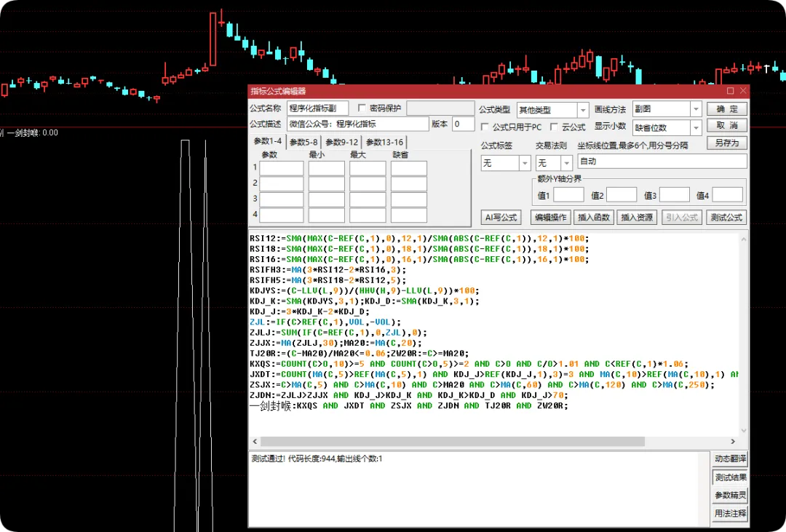Maximize the 指标公式编辑器 dialog
786x532 pixels.
[731, 91]
